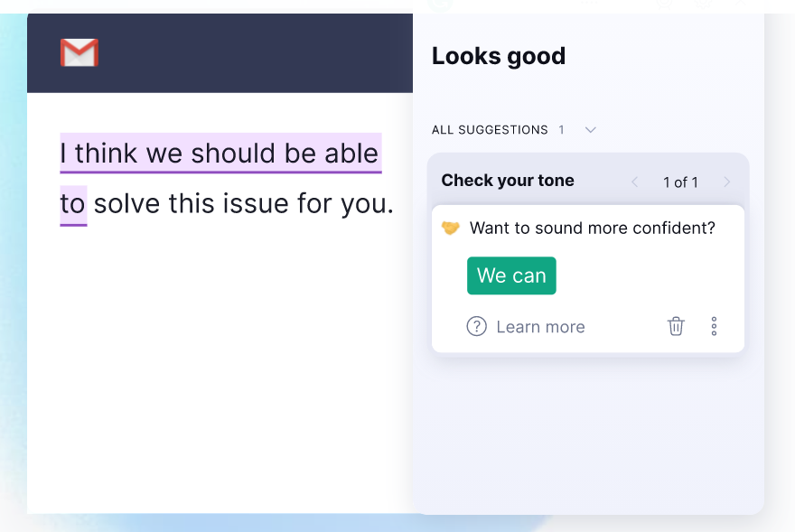This screenshot has width=795, height=532.
Task: Click the All Suggestions filter label
Action: pyautogui.click(x=490, y=130)
